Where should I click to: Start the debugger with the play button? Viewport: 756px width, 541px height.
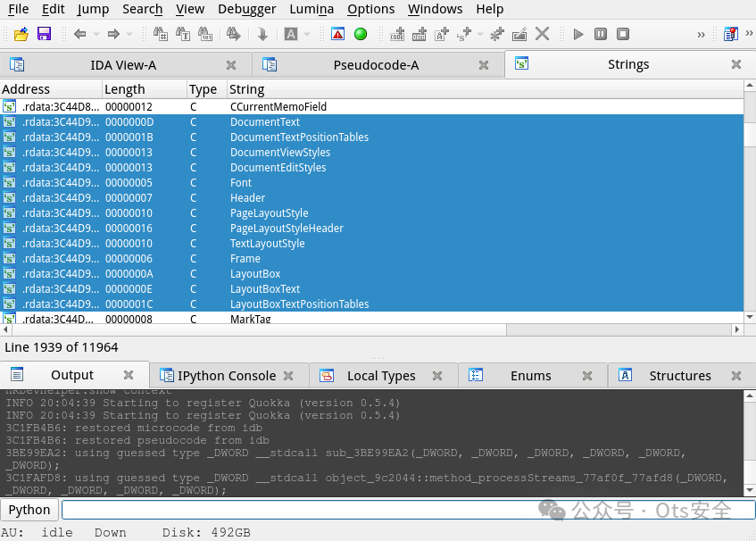(578, 34)
